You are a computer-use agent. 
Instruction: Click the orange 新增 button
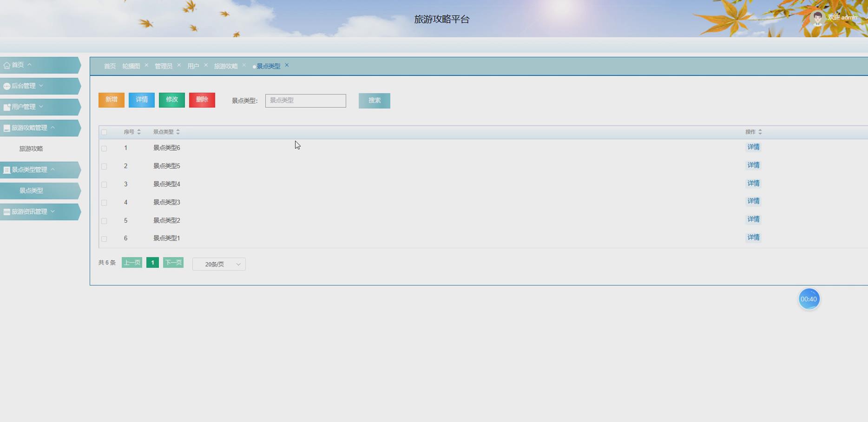(111, 100)
